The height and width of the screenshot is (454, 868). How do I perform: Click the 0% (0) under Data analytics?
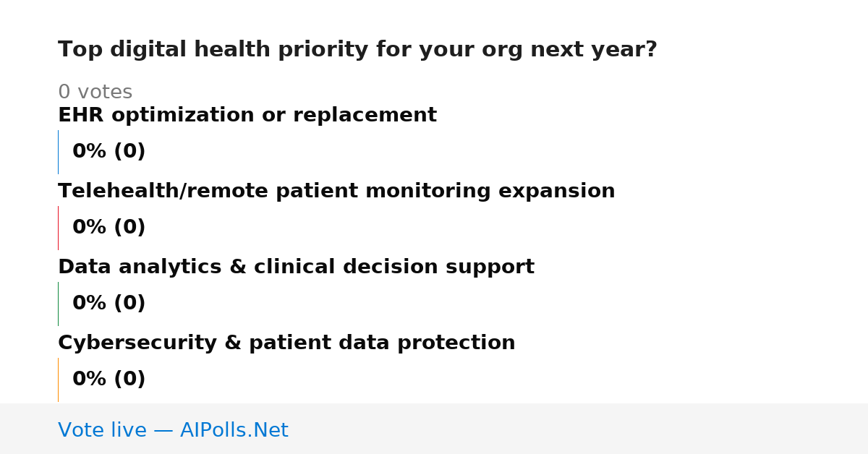pos(109,304)
